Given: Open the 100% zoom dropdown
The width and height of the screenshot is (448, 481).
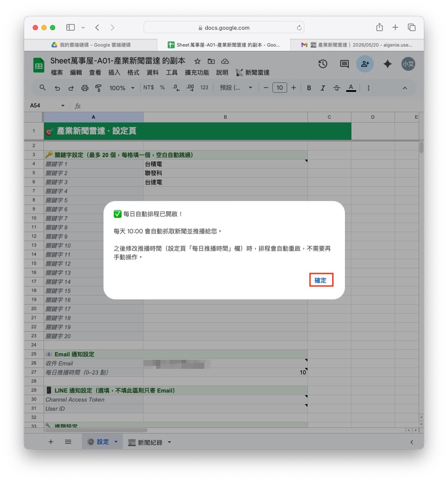Looking at the screenshot, I should [x=122, y=88].
